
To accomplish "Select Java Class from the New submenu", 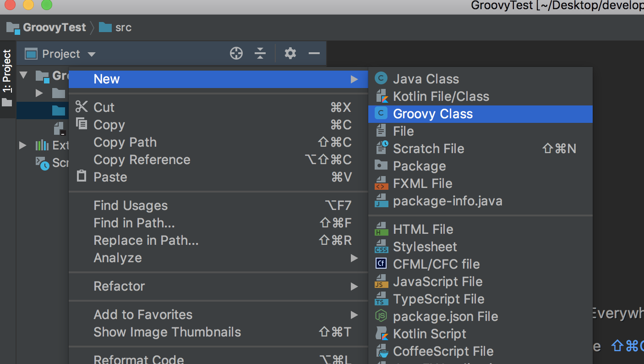I will (x=480, y=79).
